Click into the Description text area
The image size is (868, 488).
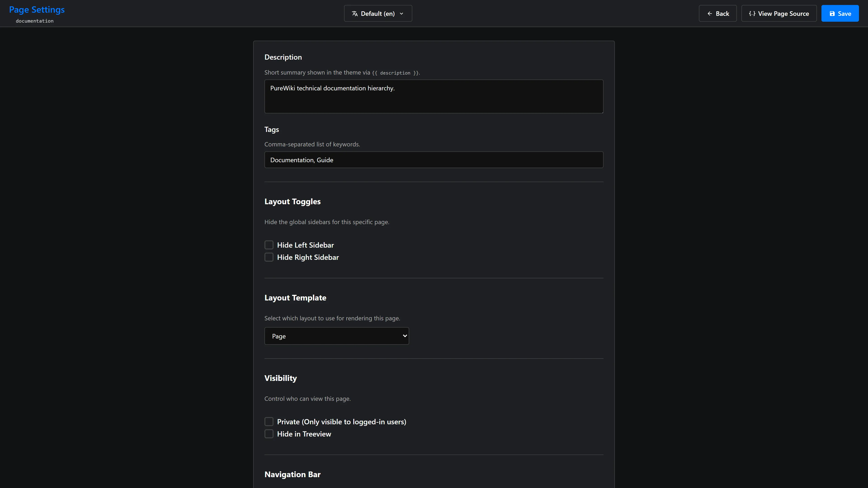[x=434, y=96]
